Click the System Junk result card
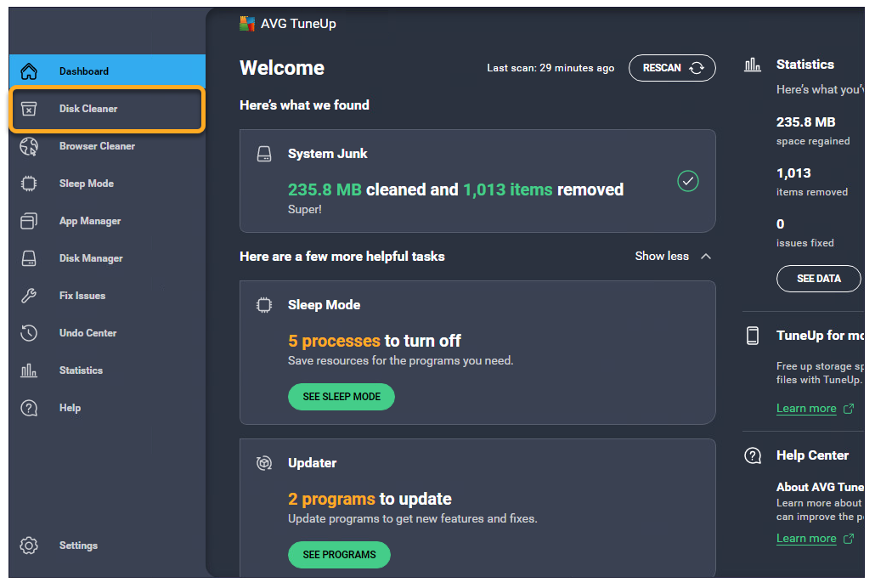The image size is (875, 588). click(x=477, y=181)
